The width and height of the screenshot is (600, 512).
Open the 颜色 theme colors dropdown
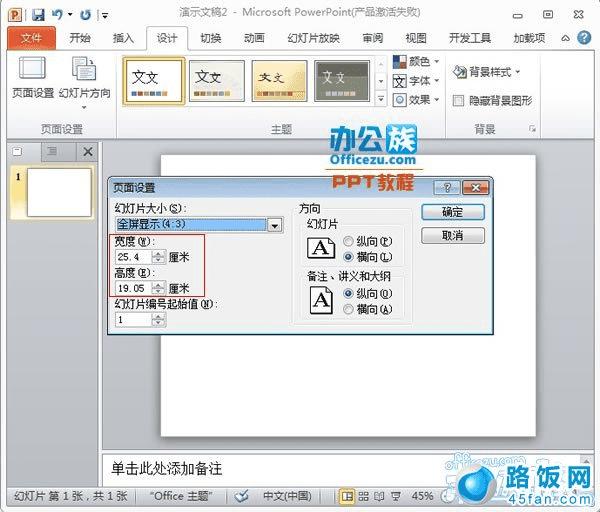(416, 61)
